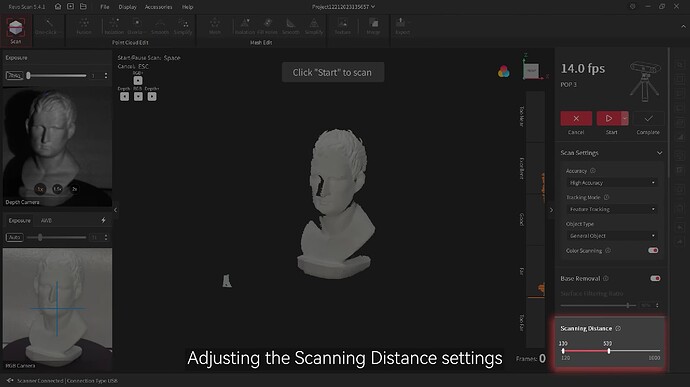Toggle Auto exposure for RGB camera
The image size is (690, 387).
coord(15,237)
